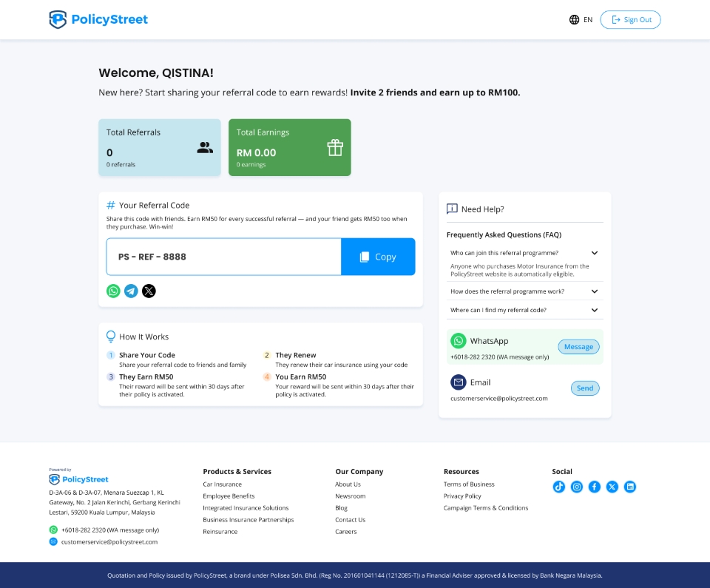
Task: Open the Contact Us link
Action: pos(350,520)
